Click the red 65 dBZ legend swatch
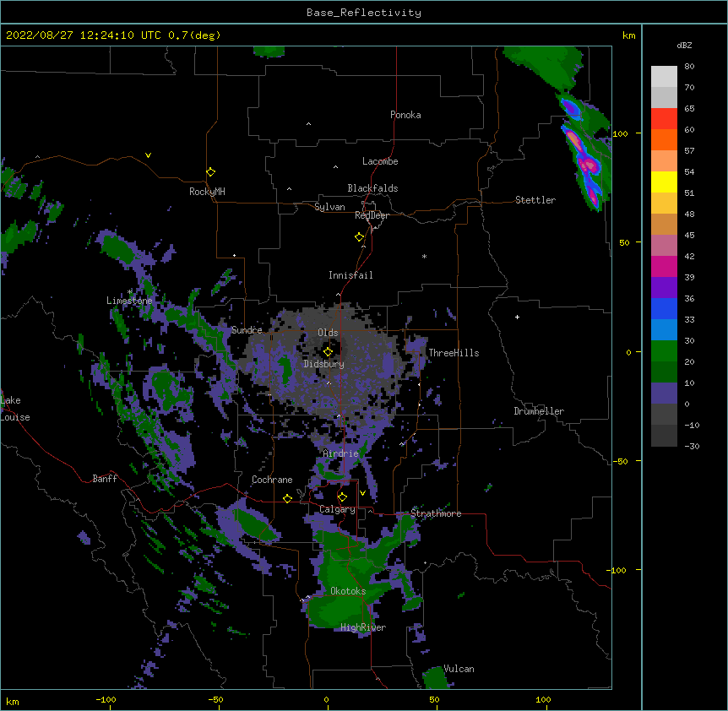 click(664, 118)
